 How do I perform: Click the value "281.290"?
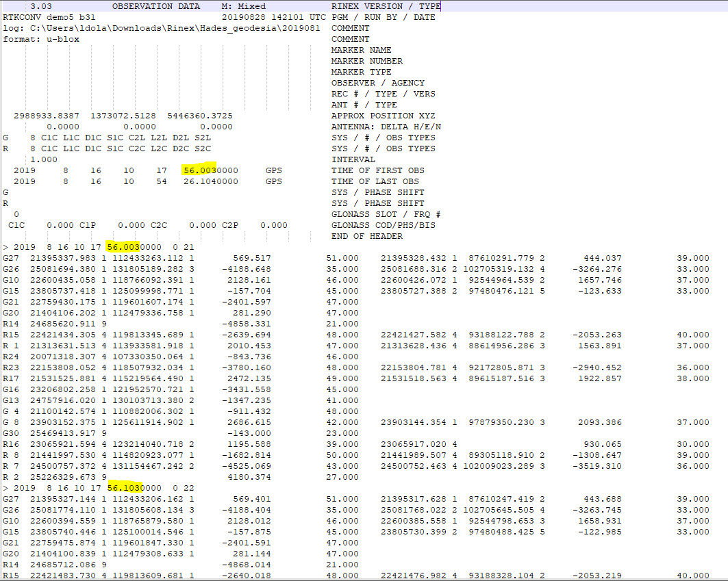(x=252, y=313)
